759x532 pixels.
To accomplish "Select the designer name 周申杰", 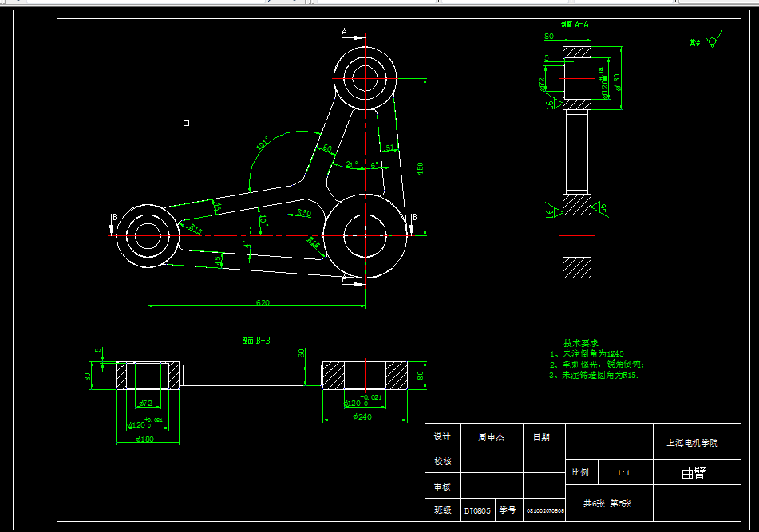I will click(492, 437).
